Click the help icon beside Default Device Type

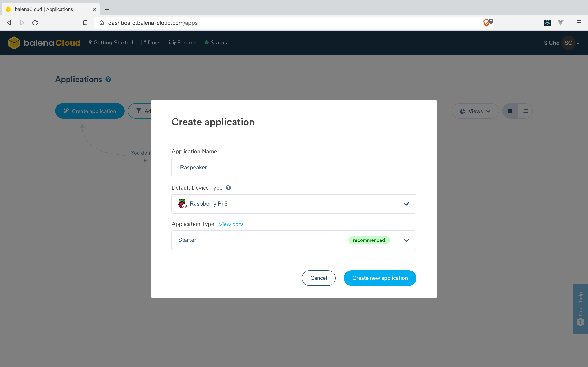228,188
